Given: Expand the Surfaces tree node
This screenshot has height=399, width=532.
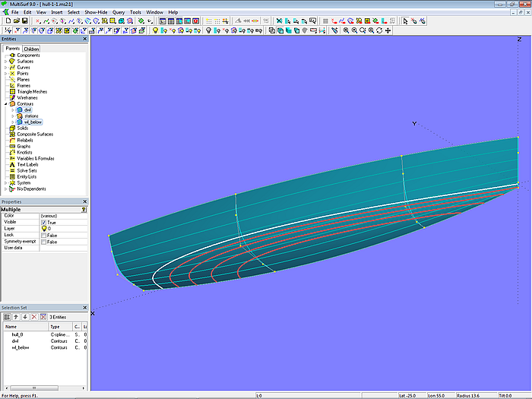Looking at the screenshot, I should (x=5, y=62).
